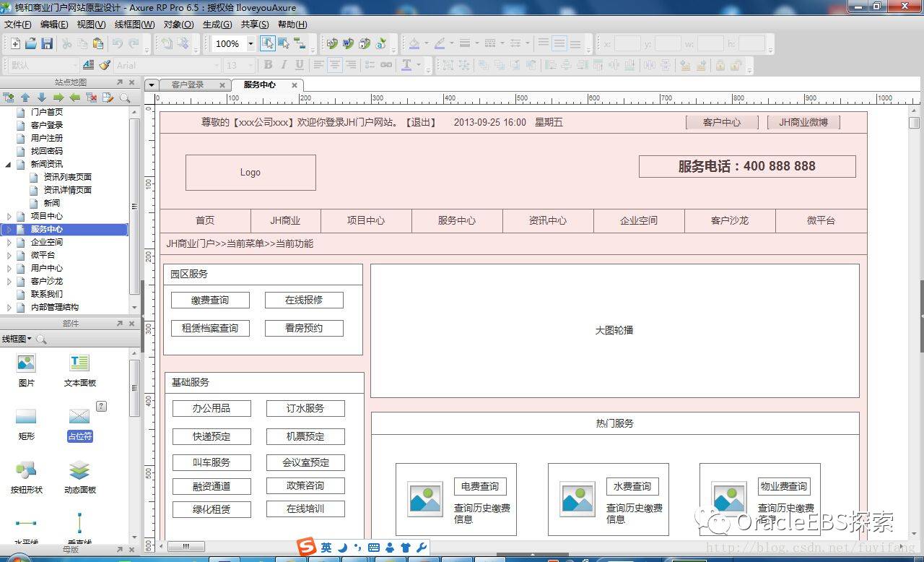Generate HTML prototype using the toolbar icon
This screenshot has height=562, width=924.
[332, 43]
